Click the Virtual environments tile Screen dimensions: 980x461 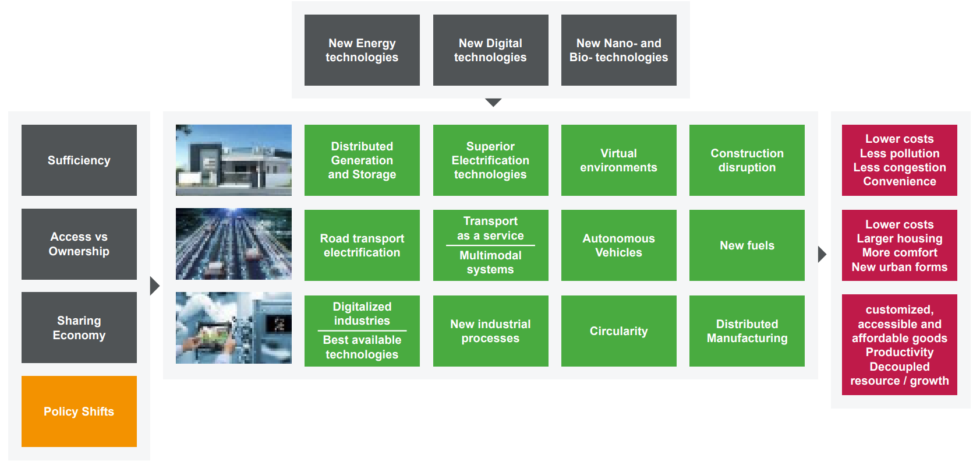[618, 160]
